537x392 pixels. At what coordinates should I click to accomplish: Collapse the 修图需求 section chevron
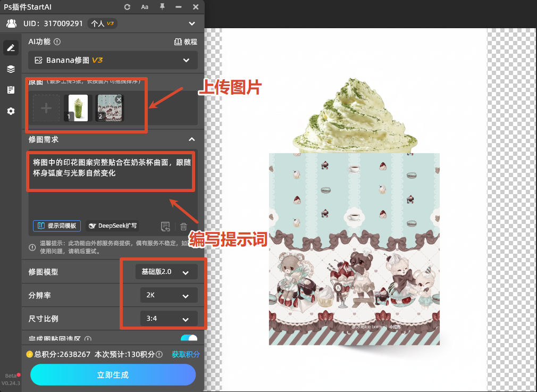click(x=192, y=139)
